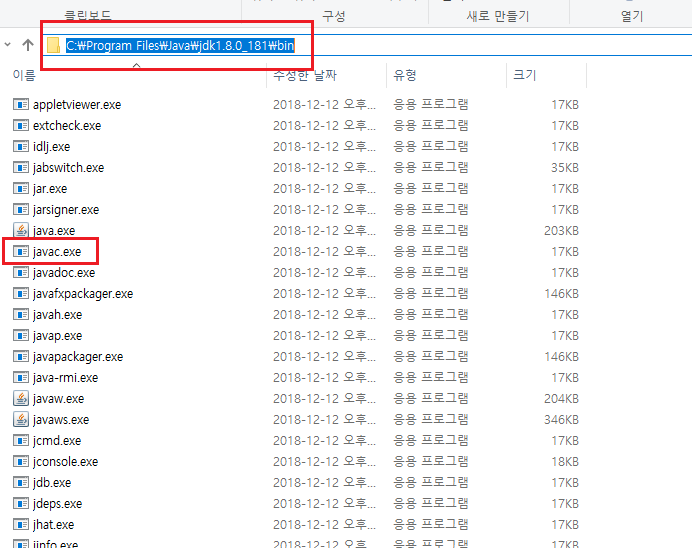Click the 204KB size of javaw.exe
The height and width of the screenshot is (548, 692).
[561, 399]
